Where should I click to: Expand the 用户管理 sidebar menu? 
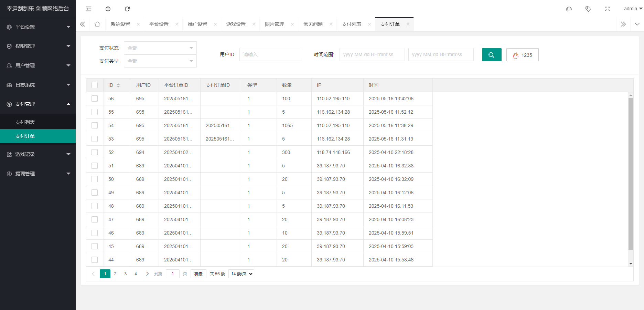point(38,65)
